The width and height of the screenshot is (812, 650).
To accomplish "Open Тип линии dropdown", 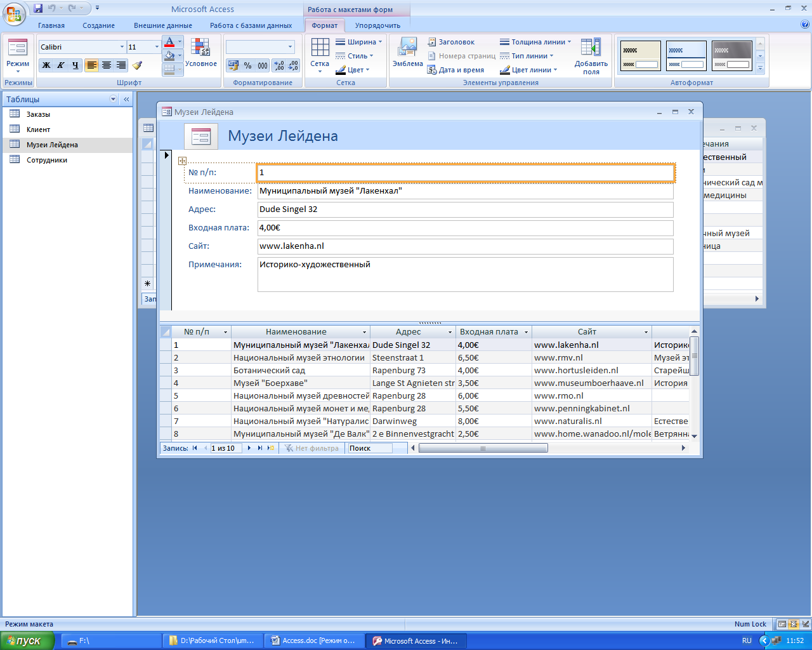I will 527,56.
